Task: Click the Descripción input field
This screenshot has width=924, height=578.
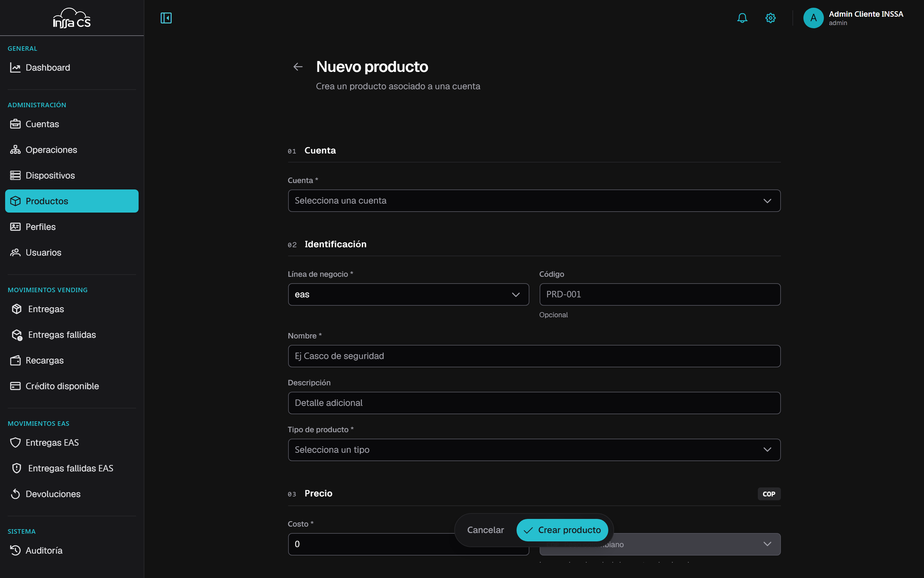Action: [534, 403]
